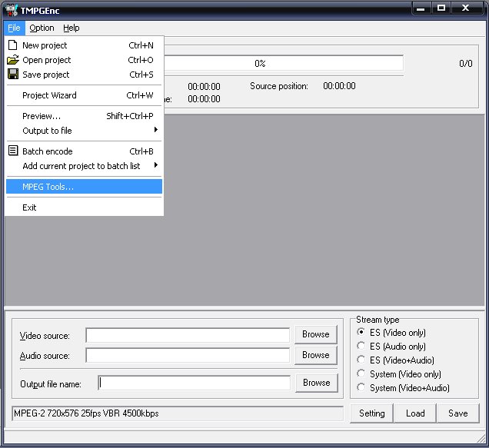Click the 0% encoding progress bar
The width and height of the screenshot is (489, 448).
pos(284,64)
